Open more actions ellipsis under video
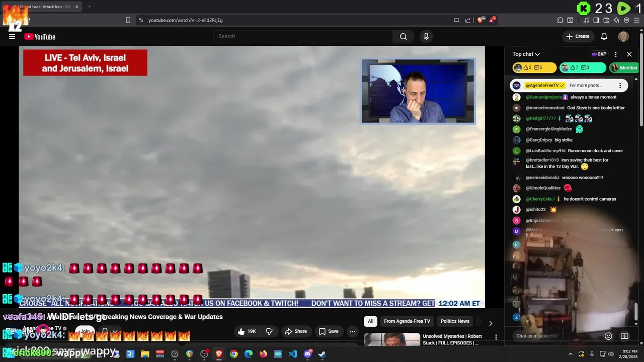 [352, 331]
